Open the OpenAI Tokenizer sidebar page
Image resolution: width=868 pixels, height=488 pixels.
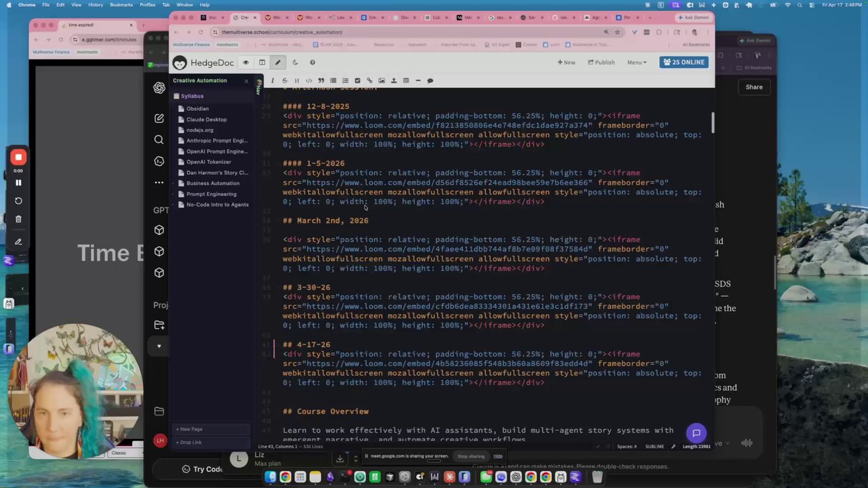pos(208,162)
